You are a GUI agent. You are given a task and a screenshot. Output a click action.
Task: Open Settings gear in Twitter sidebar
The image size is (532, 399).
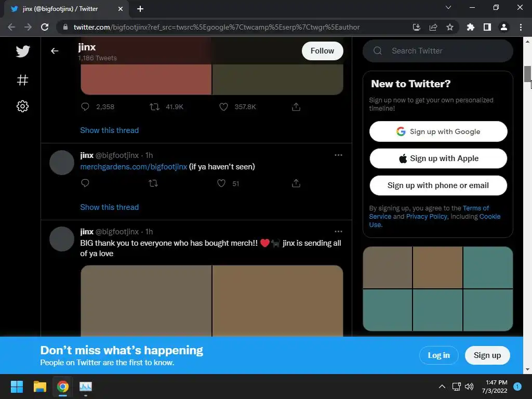click(x=23, y=106)
